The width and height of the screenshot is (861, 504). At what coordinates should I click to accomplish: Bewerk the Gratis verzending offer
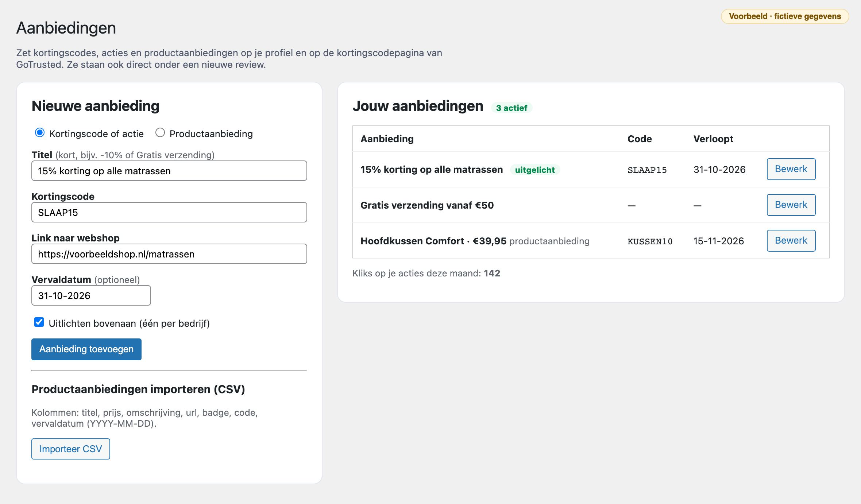click(x=791, y=205)
